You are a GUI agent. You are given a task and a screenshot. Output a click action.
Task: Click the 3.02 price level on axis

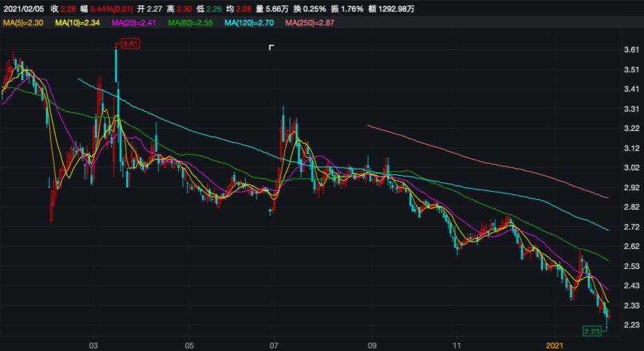pos(631,168)
